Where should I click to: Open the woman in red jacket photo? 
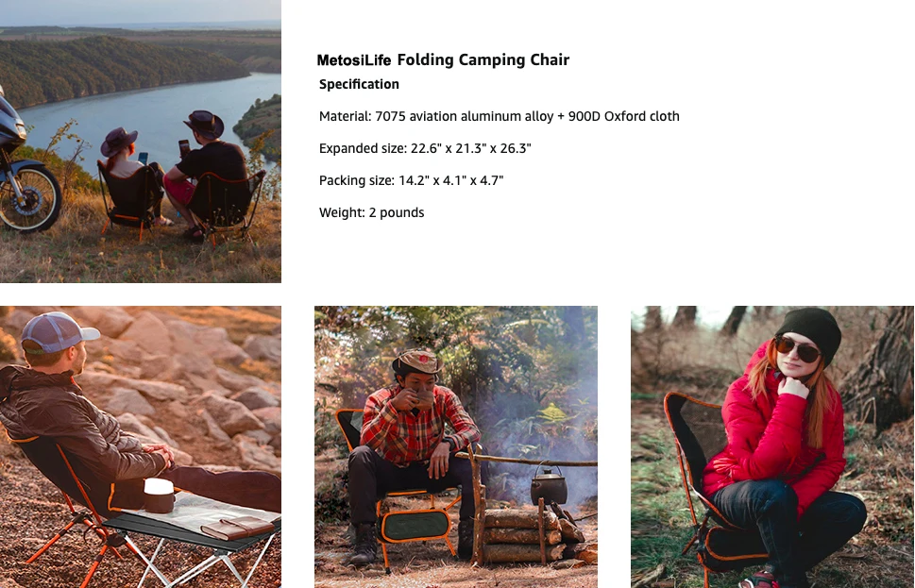pos(772,446)
